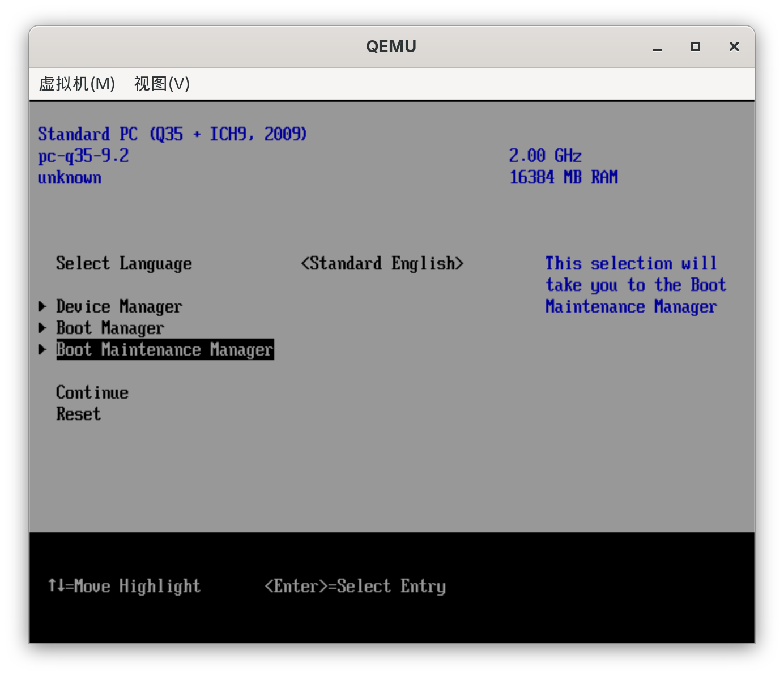Choose Continue to resume booting
The width and height of the screenshot is (784, 676).
pos(92,392)
